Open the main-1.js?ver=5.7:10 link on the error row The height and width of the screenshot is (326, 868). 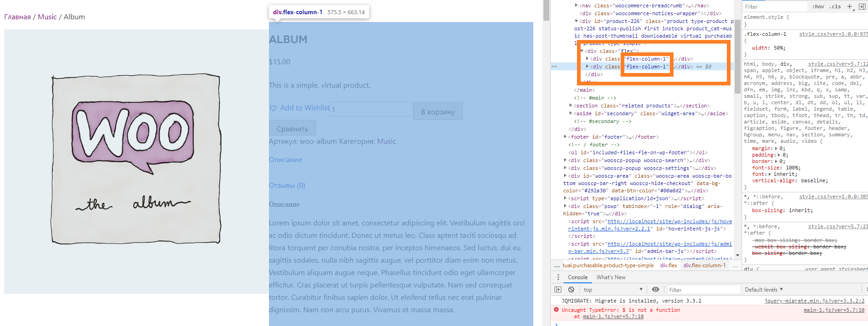pyautogui.click(x=834, y=310)
